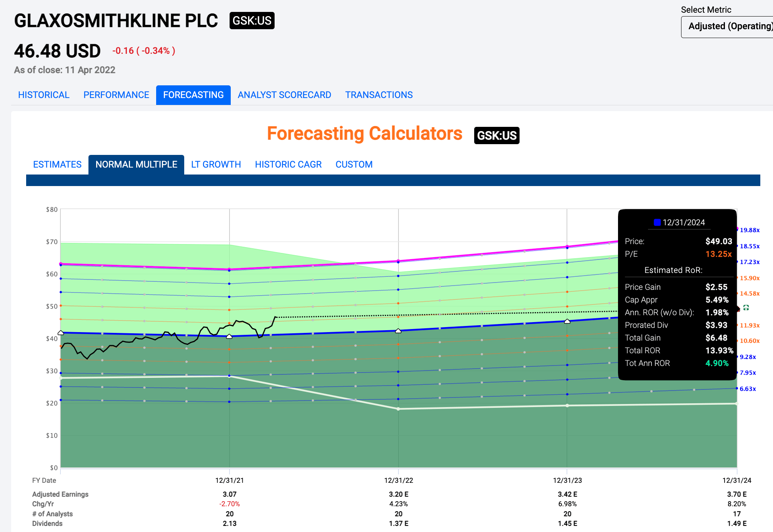
Task: Click blue legend square in the 12/31/2024 tooltip
Action: coord(657,222)
